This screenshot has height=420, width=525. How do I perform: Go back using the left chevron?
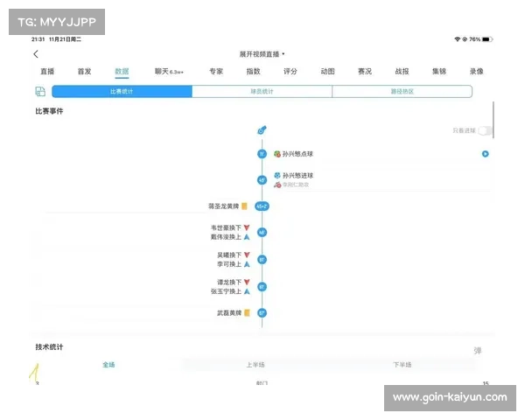36,54
